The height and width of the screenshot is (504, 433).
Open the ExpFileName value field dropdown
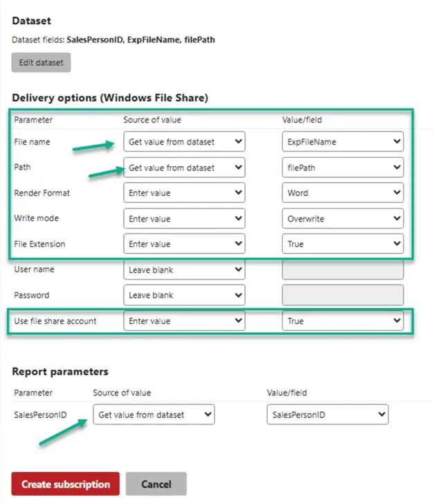point(343,142)
